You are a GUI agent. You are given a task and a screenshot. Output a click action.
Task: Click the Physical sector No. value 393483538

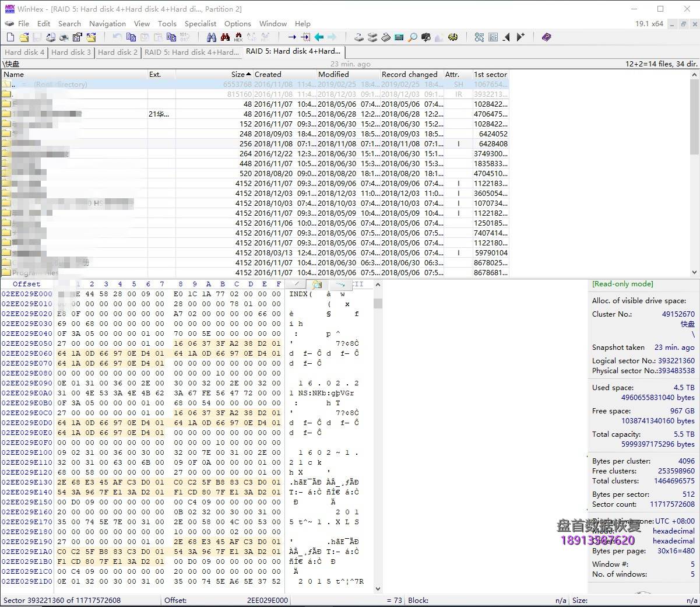pyautogui.click(x=676, y=371)
